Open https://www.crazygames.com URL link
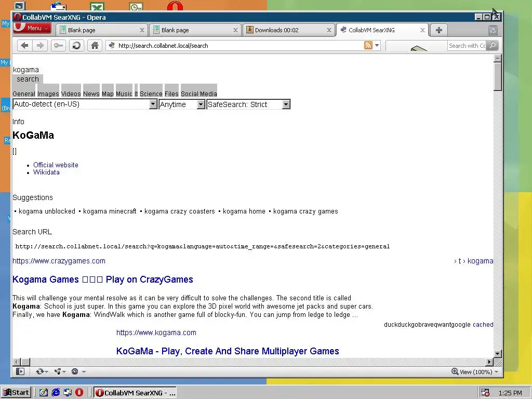 [59, 261]
